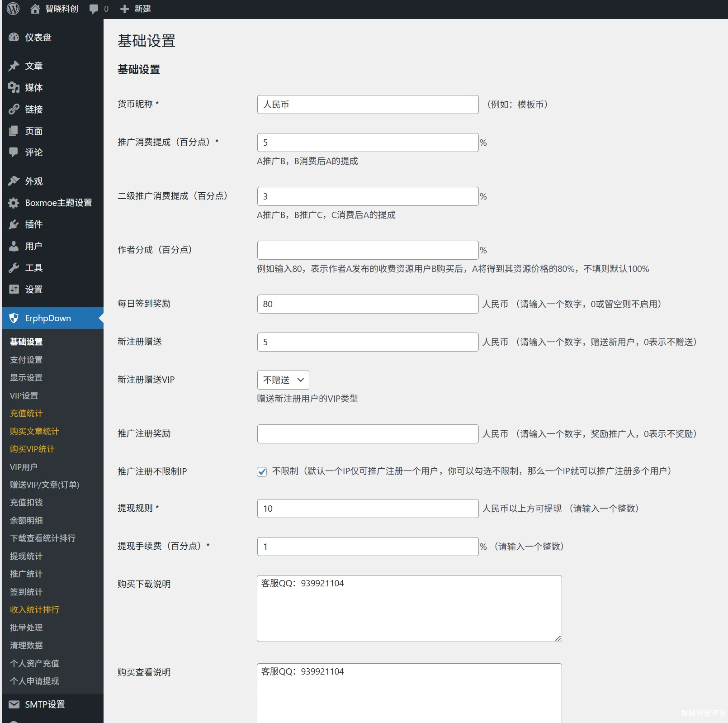Click the WordPress logo icon
Viewport: 728px width, 723px height.
point(13,9)
